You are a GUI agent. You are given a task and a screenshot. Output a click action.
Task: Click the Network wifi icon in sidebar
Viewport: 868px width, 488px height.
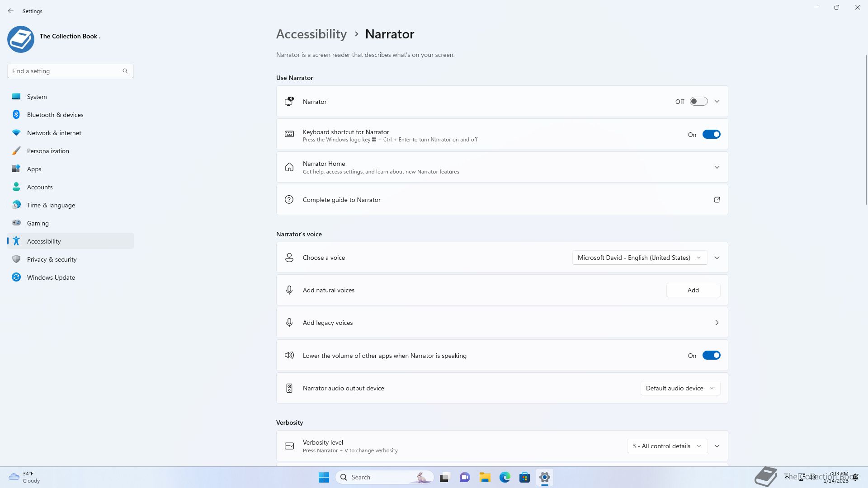(16, 132)
